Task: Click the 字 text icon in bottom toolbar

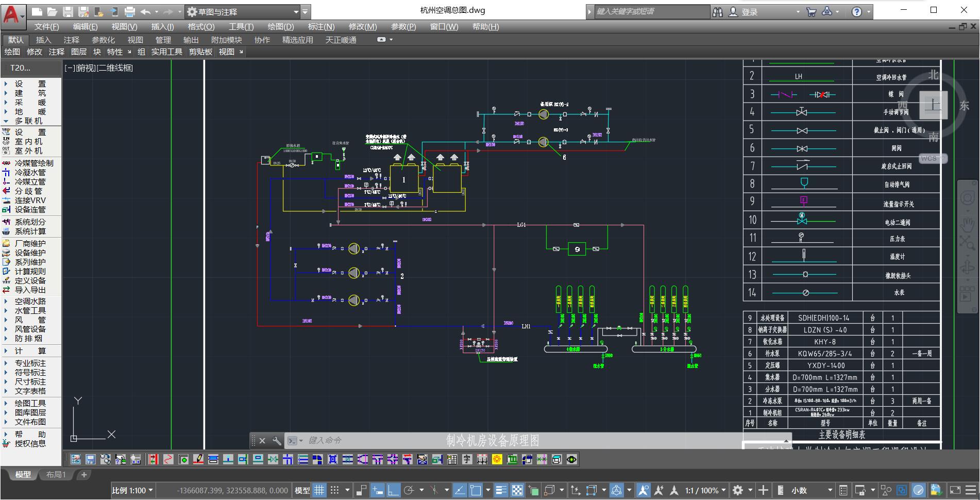Action: pos(467,459)
